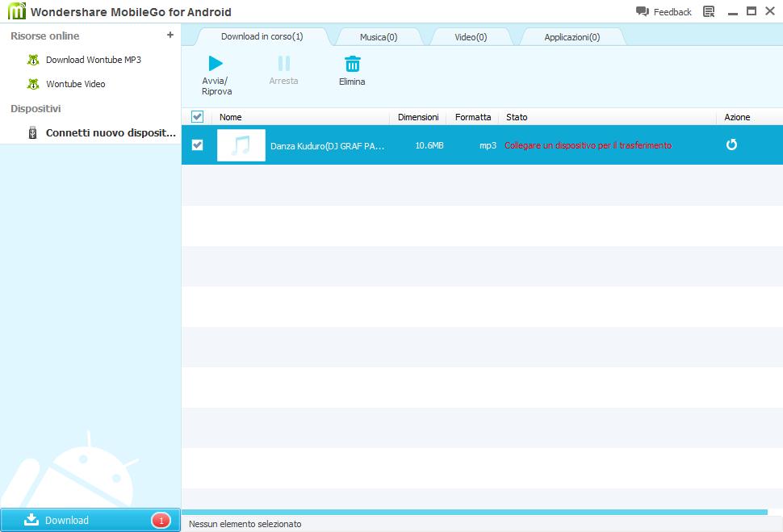The height and width of the screenshot is (532, 783).
Task: Click the Feedback speech bubble icon
Action: coord(643,11)
